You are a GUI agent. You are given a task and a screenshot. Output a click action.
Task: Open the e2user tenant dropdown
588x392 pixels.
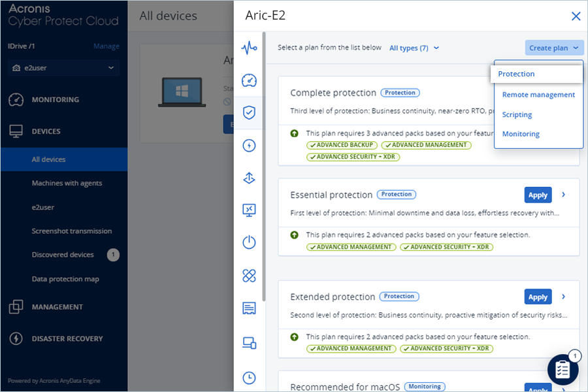pyautogui.click(x=63, y=68)
